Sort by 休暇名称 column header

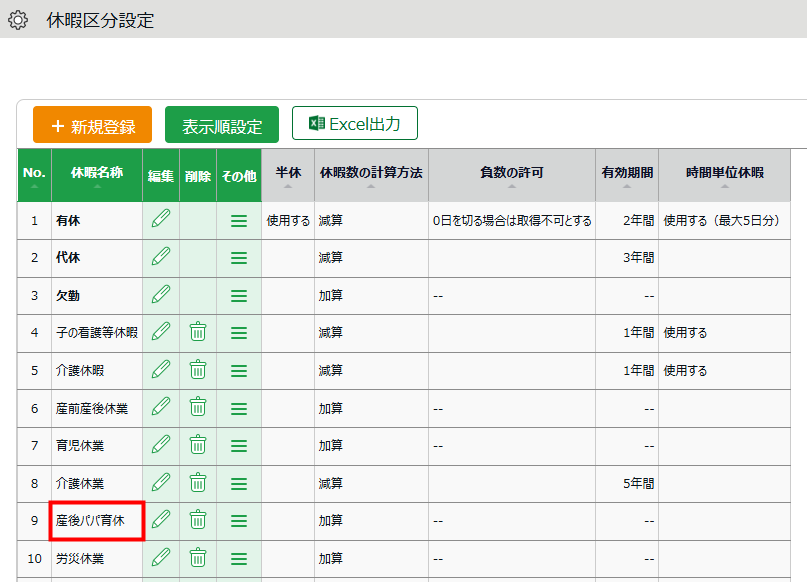tap(96, 175)
